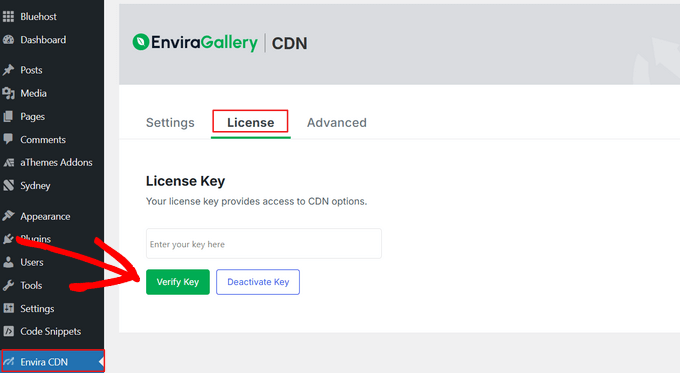Click the Posts pushpin icon
This screenshot has width=680, height=373.
coord(8,70)
